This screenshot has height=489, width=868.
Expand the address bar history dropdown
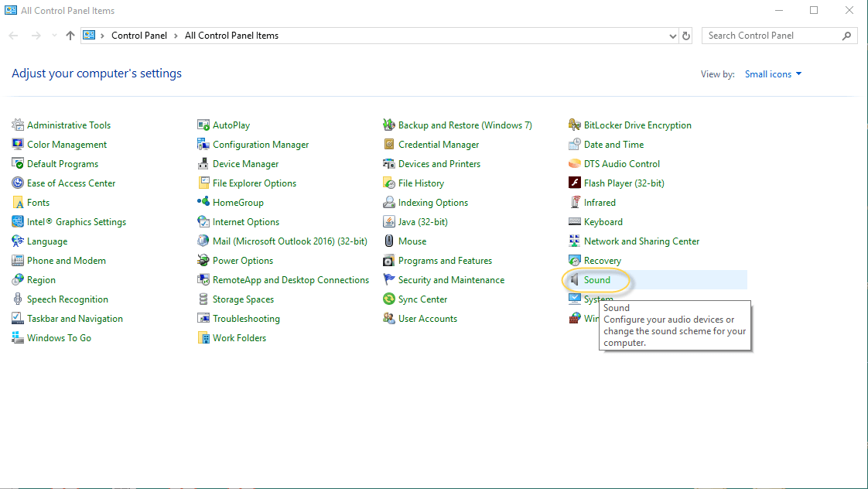672,36
